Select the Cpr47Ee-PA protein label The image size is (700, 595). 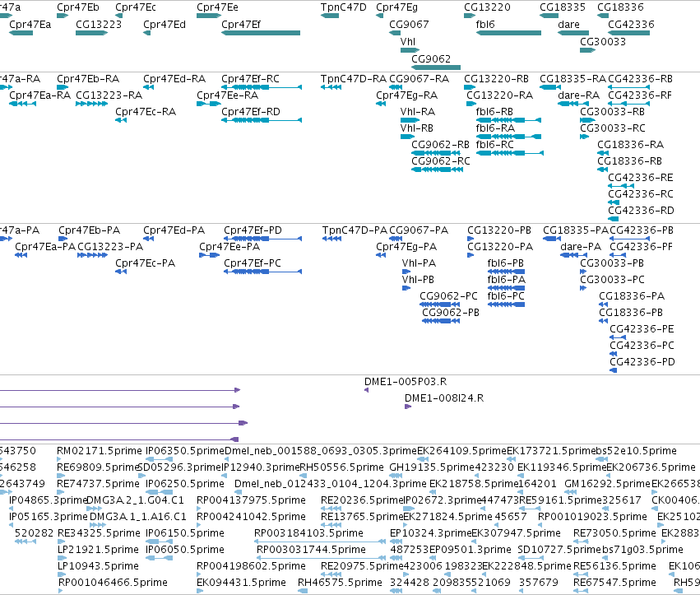[x=229, y=247]
